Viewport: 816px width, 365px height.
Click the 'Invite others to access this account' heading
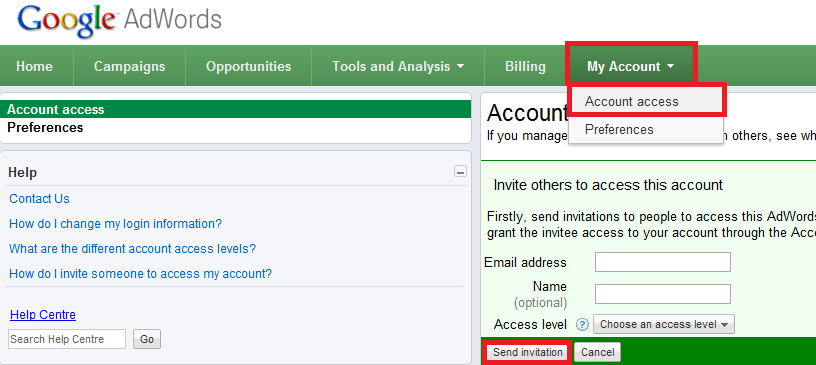pyautogui.click(x=608, y=185)
